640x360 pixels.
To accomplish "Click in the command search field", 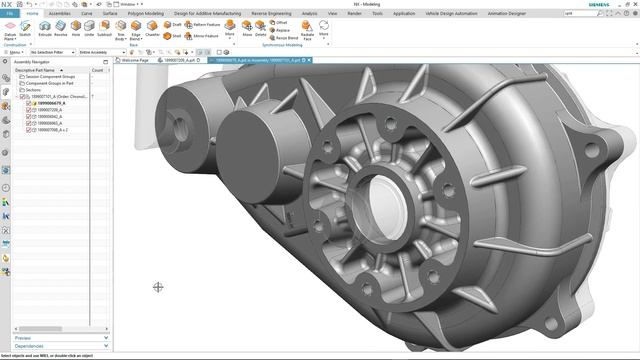I will [x=580, y=13].
